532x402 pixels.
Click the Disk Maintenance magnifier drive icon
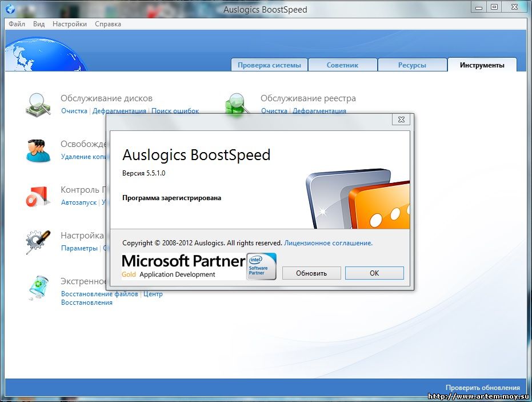38,105
